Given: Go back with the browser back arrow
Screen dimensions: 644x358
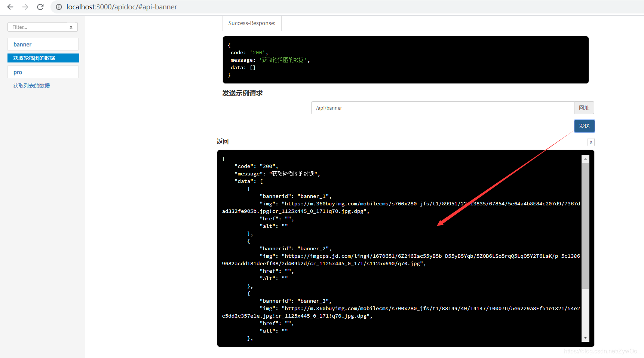Looking at the screenshot, I should pos(10,7).
